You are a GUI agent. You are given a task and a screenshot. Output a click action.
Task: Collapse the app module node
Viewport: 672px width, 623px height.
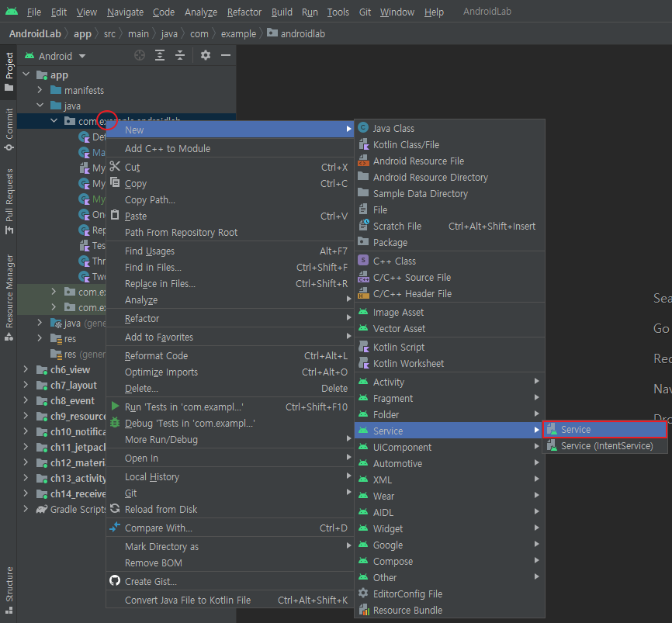click(26, 74)
